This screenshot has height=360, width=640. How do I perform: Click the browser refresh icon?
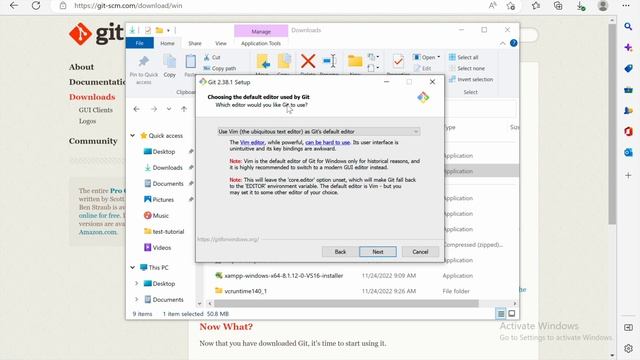click(x=36, y=6)
